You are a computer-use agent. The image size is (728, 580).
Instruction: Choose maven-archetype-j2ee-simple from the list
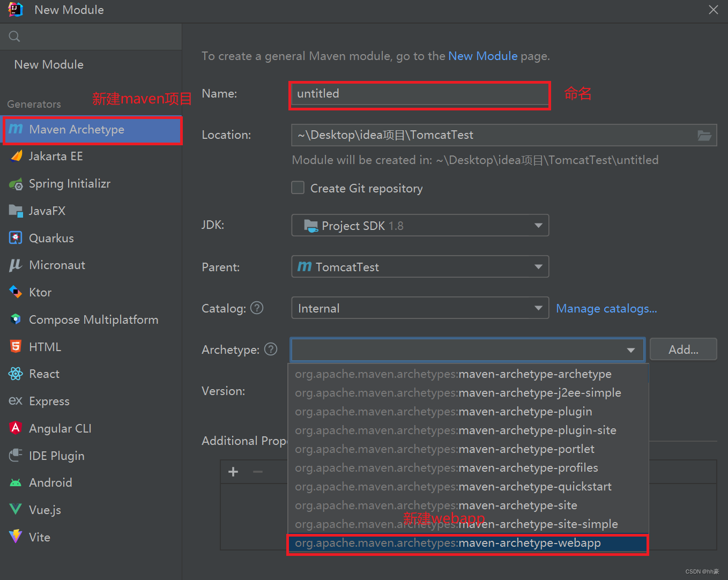467,393
